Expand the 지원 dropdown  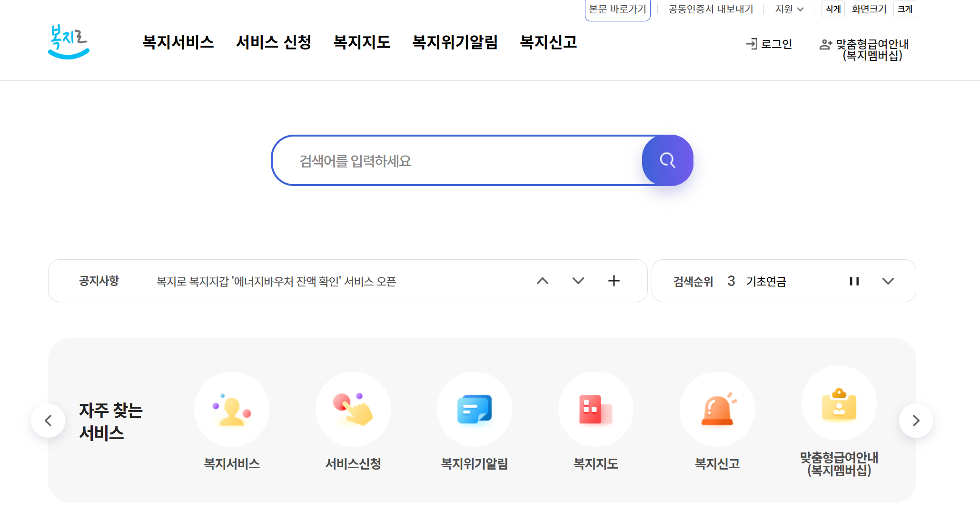click(789, 9)
